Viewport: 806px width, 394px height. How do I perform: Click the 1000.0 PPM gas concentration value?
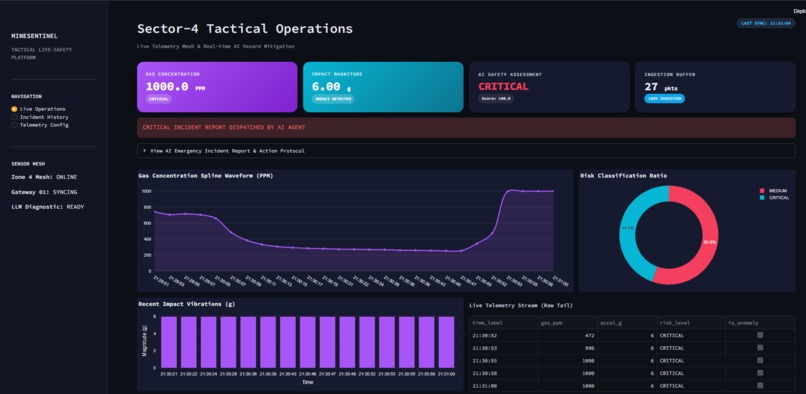click(x=175, y=87)
